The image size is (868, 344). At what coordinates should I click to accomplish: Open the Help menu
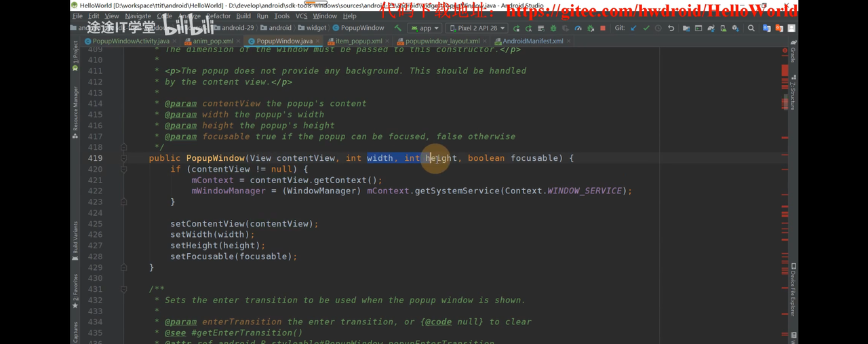click(x=349, y=16)
